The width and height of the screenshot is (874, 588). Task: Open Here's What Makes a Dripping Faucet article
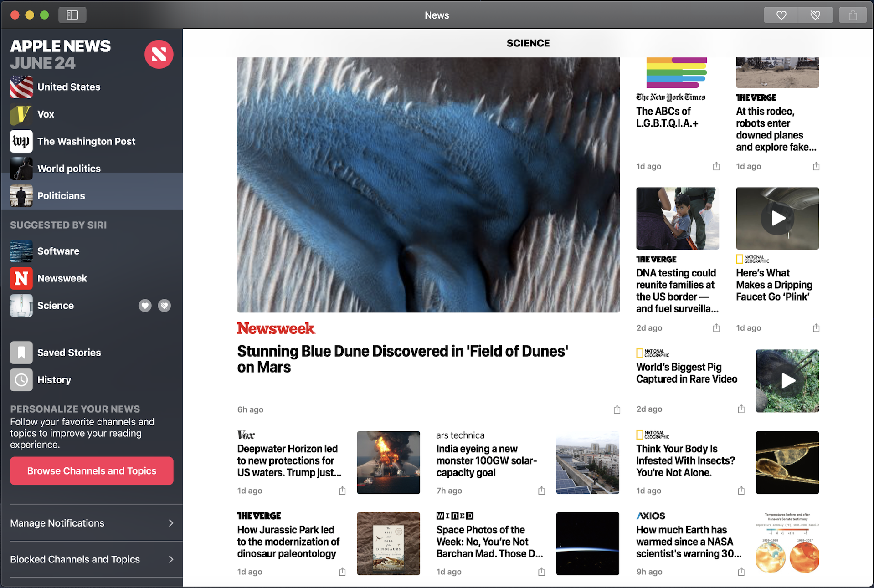pyautogui.click(x=774, y=285)
